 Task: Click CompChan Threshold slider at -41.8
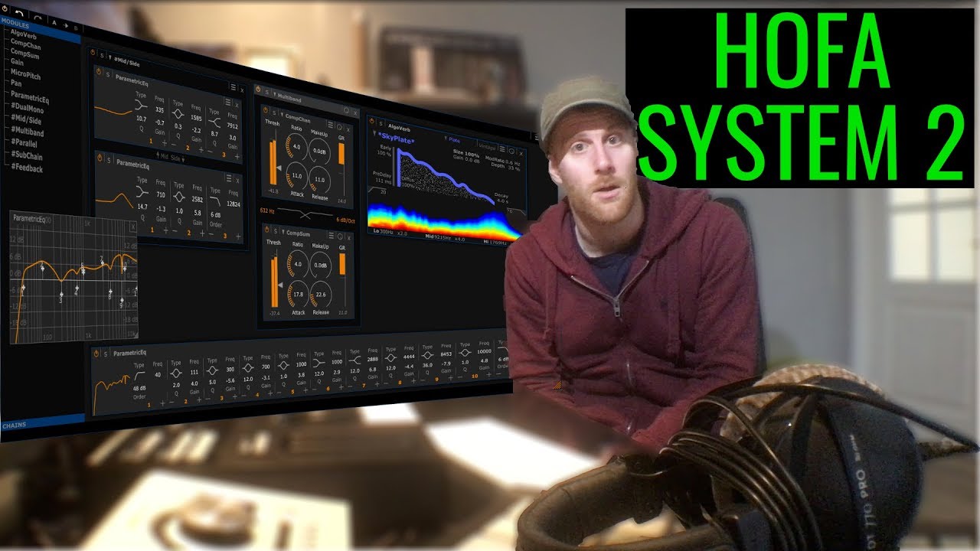coord(273,161)
